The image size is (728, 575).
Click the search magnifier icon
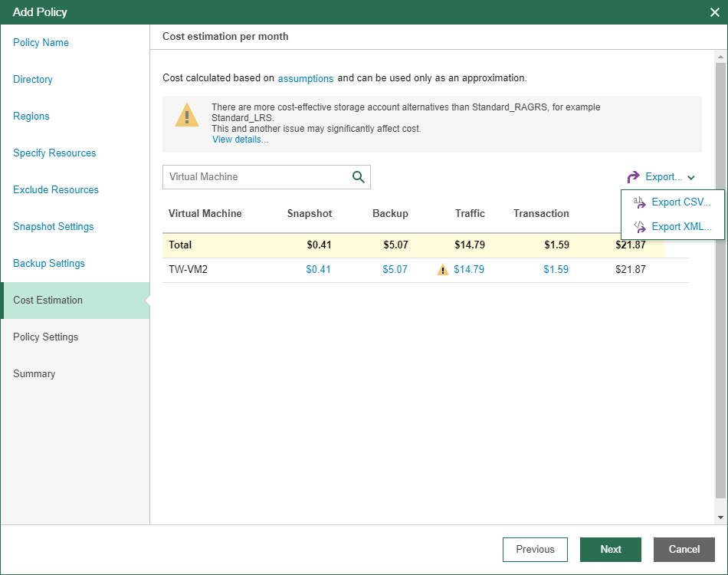point(359,177)
